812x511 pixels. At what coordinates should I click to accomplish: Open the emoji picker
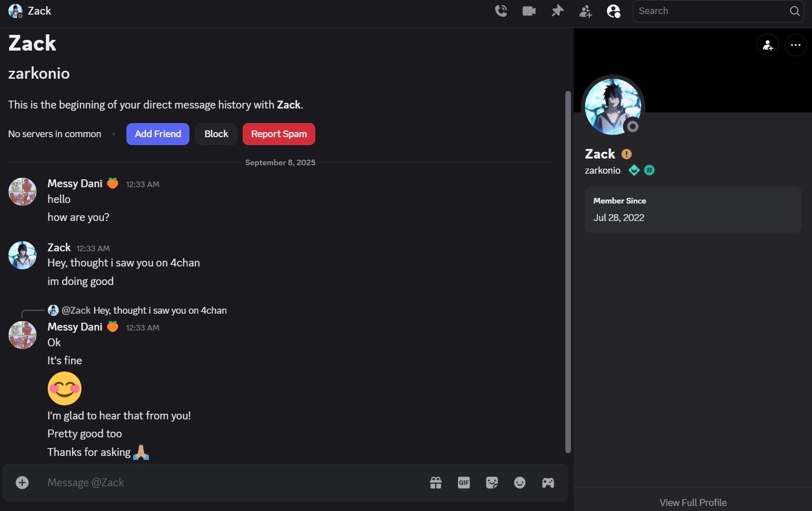click(520, 482)
